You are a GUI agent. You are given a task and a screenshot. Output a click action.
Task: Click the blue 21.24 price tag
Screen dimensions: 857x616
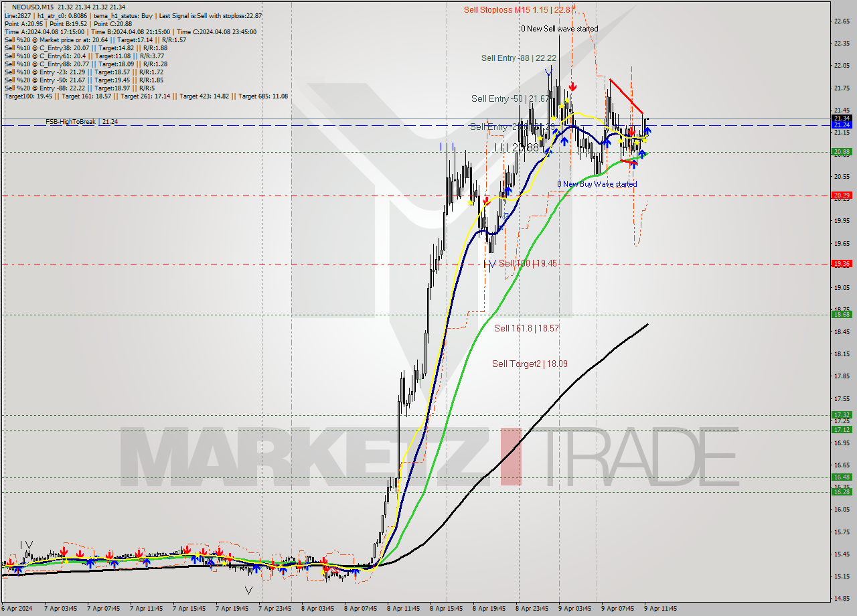point(842,125)
